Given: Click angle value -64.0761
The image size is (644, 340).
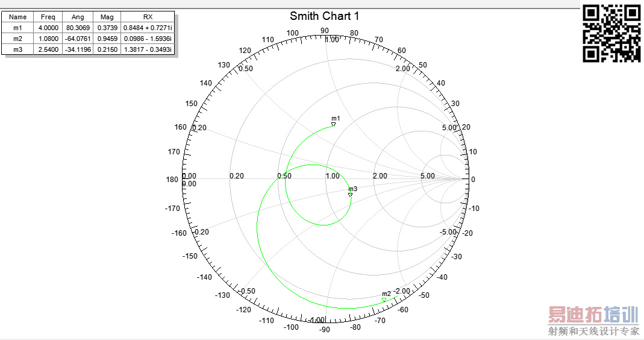Looking at the screenshot, I should point(78,39).
